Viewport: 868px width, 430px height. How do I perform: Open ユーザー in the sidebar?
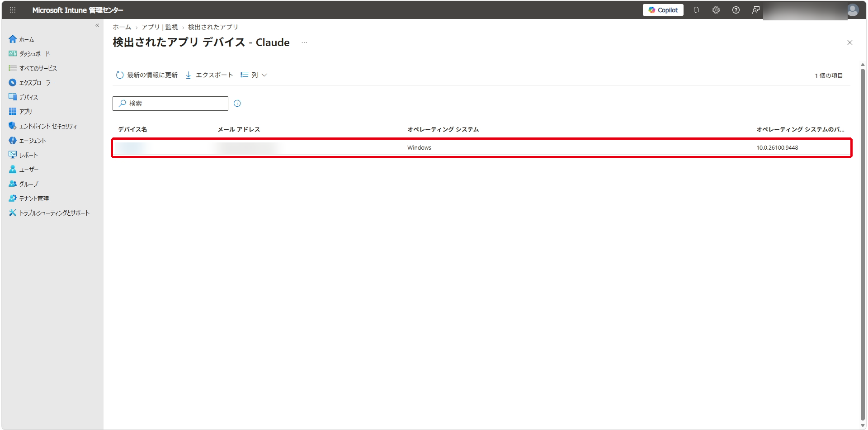[x=24, y=170]
